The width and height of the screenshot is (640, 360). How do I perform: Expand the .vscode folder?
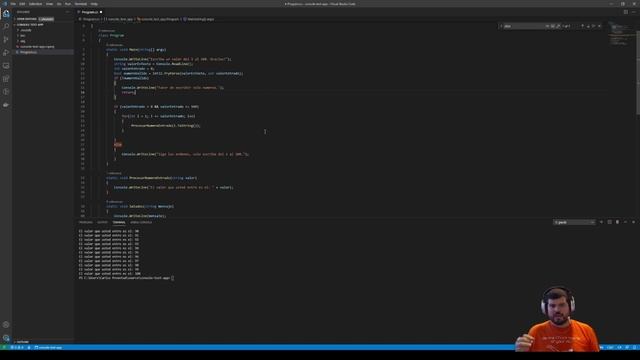tap(26, 30)
